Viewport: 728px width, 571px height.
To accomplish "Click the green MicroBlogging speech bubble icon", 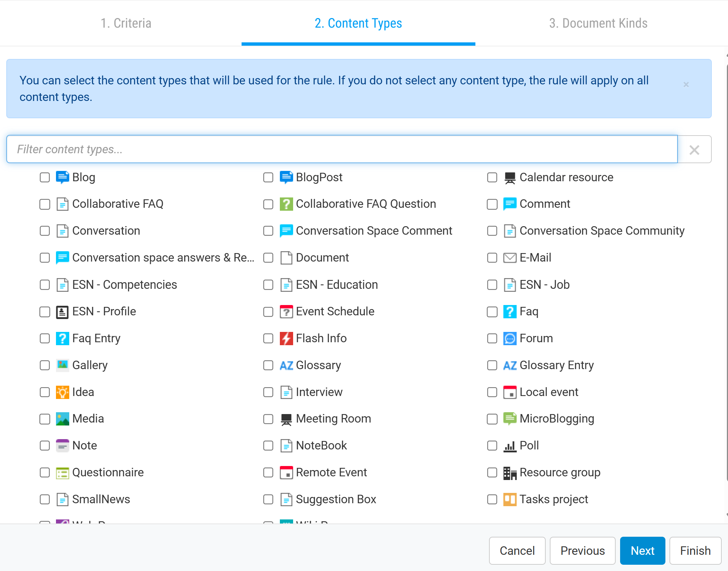I will point(510,419).
